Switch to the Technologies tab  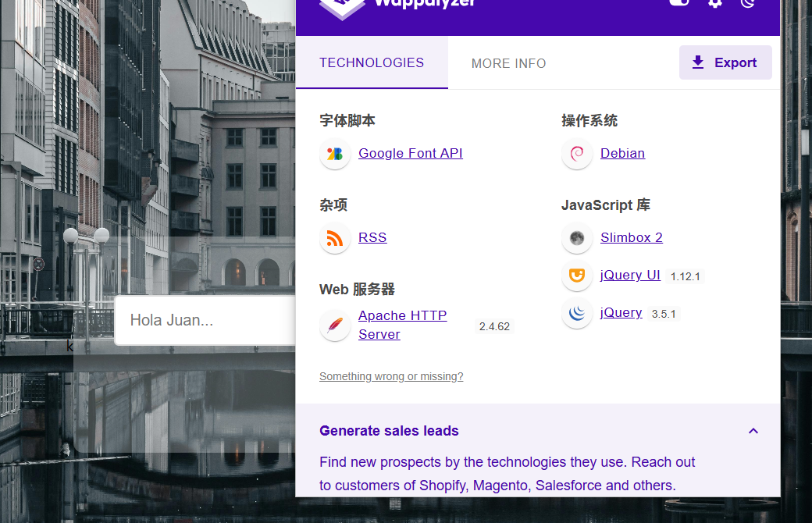372,62
